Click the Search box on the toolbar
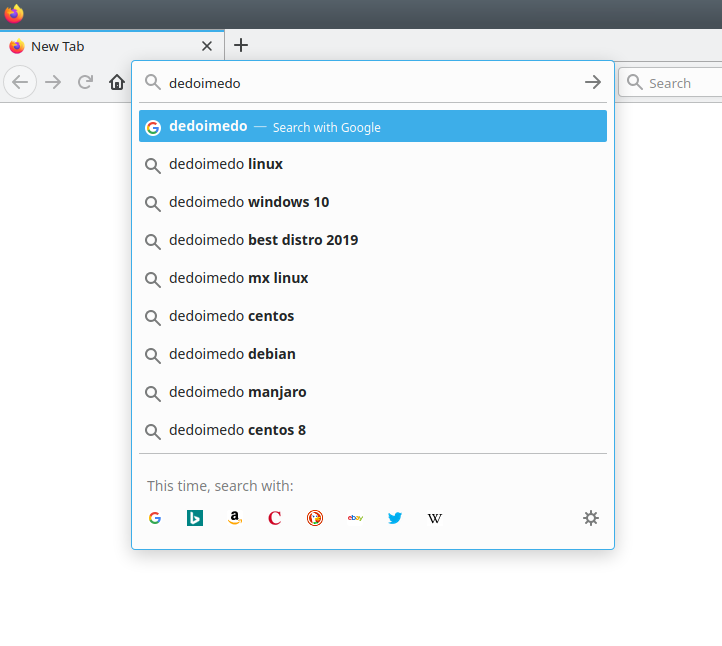This screenshot has height=646, width=722. click(x=672, y=83)
